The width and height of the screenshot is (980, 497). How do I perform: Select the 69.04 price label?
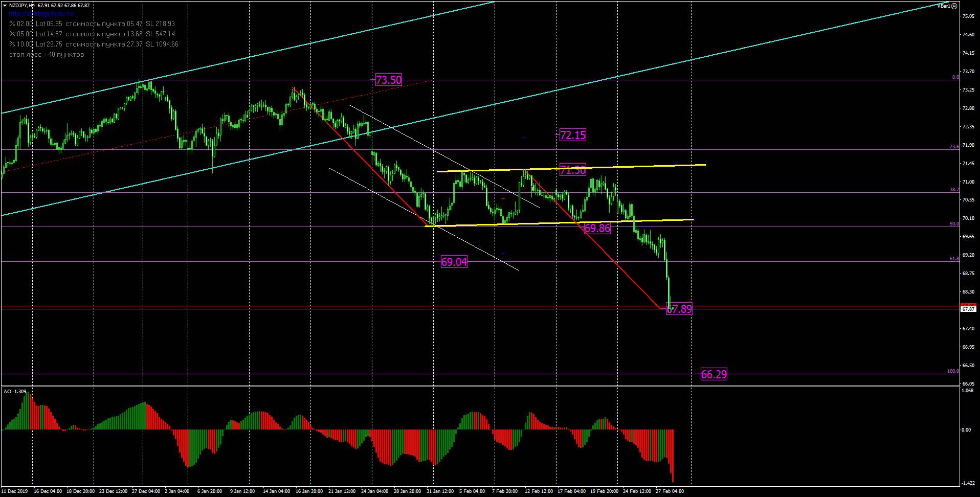click(x=454, y=262)
